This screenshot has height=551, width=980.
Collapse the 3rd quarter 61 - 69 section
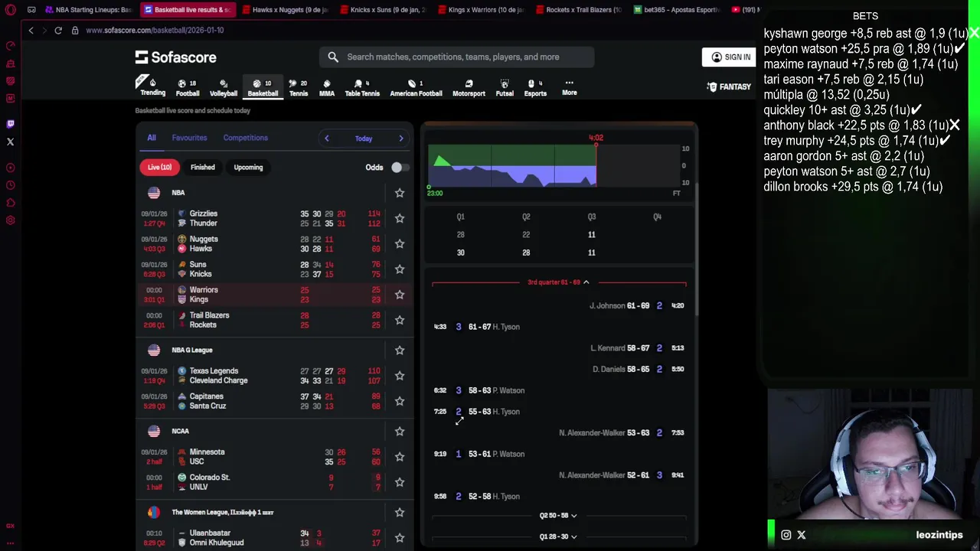click(559, 282)
